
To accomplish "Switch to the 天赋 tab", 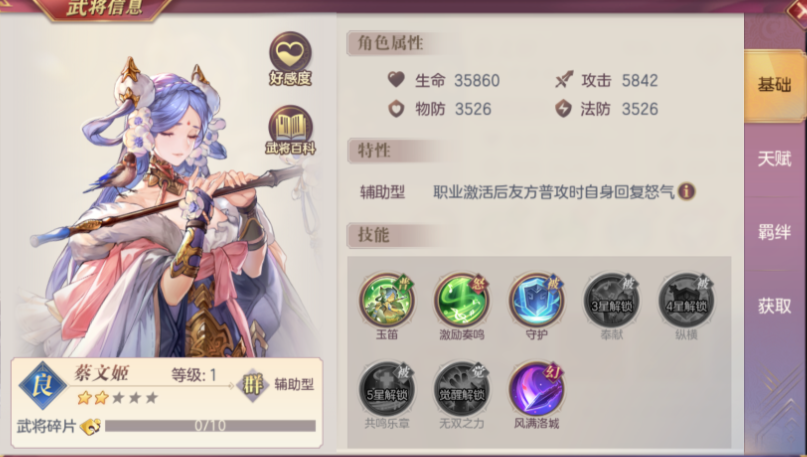I will pyautogui.click(x=774, y=159).
